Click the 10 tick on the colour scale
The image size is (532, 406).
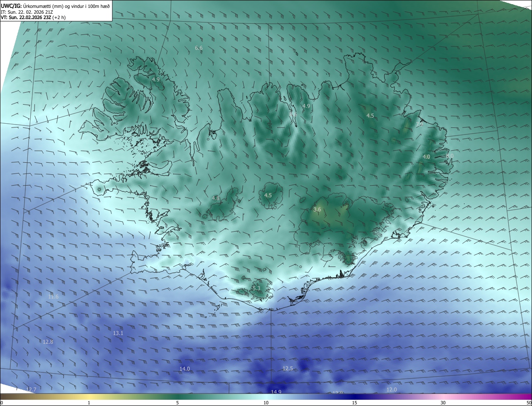[266, 403]
